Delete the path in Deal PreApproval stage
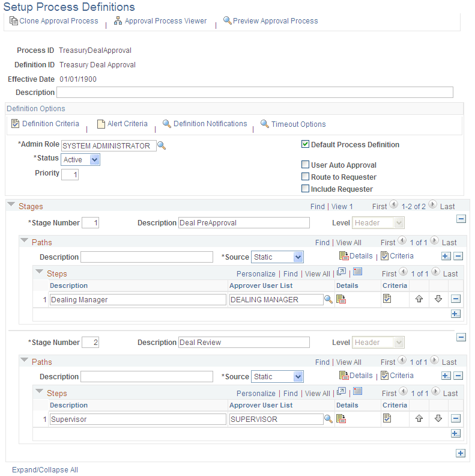The height and width of the screenshot is (476, 475). 458,256
